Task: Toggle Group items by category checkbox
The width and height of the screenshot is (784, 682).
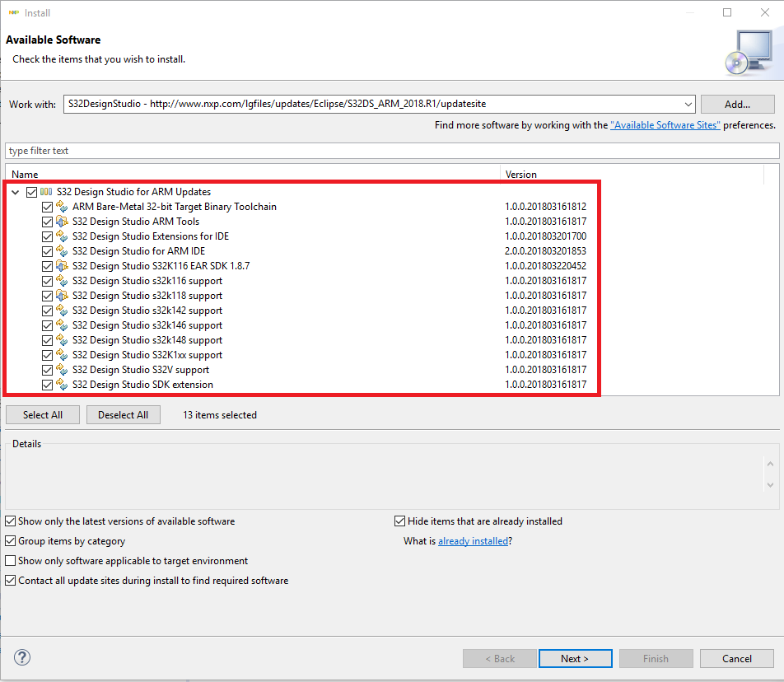Action: [x=10, y=541]
